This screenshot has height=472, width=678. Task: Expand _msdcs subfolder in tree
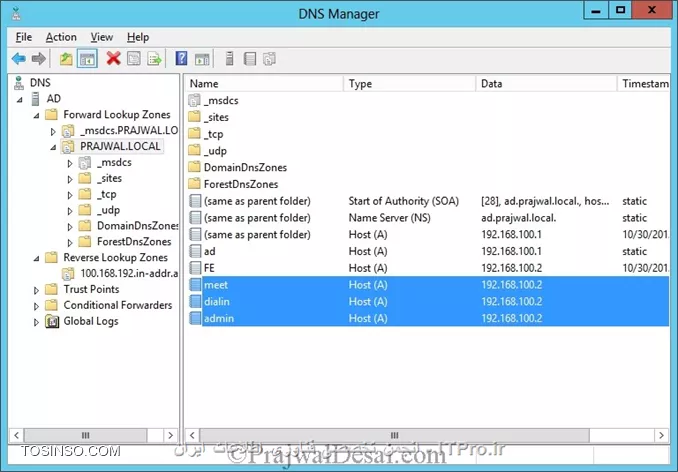click(x=70, y=163)
